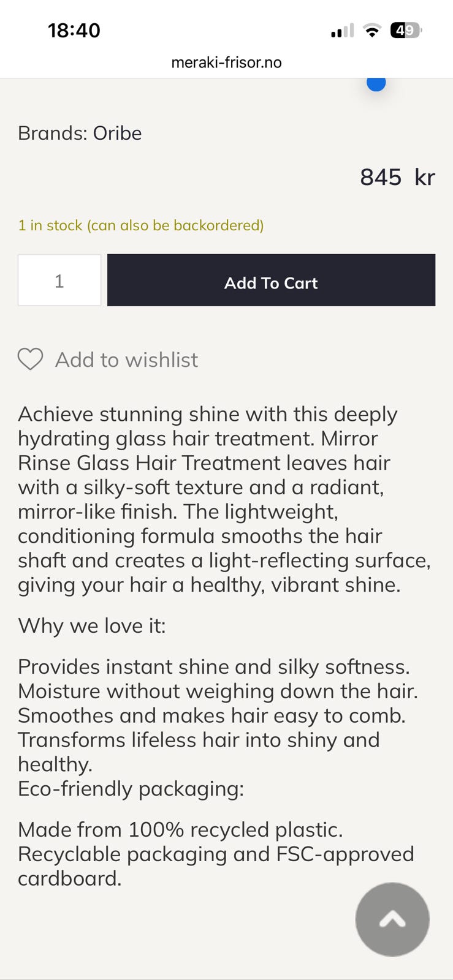Tap the Made from 100% recycled plastic line
453x980 pixels.
click(180, 830)
